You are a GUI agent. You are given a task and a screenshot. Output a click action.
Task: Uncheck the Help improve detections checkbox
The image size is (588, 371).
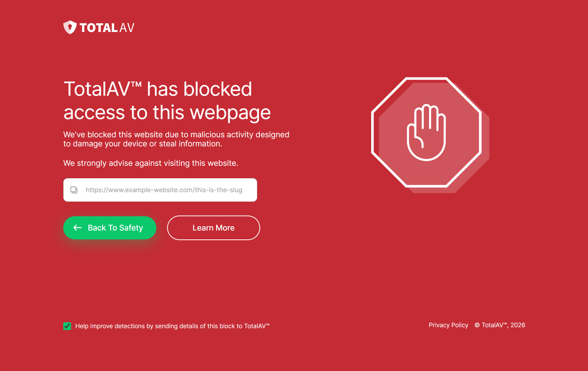click(x=67, y=326)
